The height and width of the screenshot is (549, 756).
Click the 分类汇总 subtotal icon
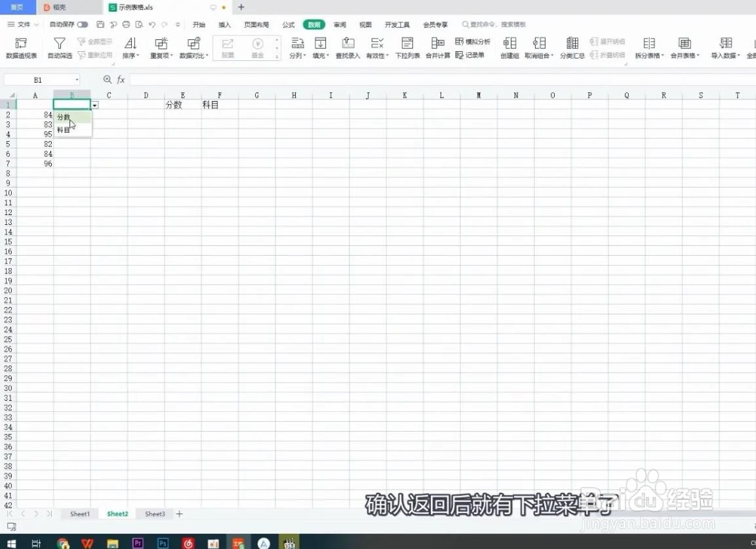pos(572,43)
